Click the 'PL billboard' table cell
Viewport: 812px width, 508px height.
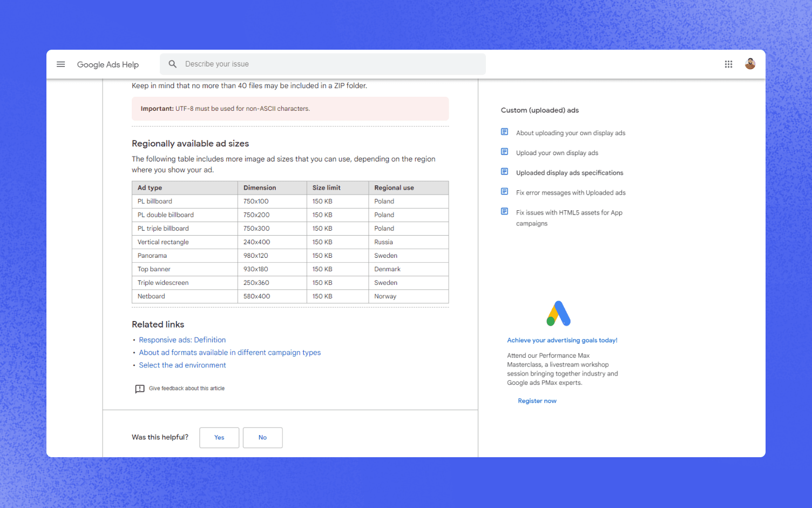pos(185,202)
